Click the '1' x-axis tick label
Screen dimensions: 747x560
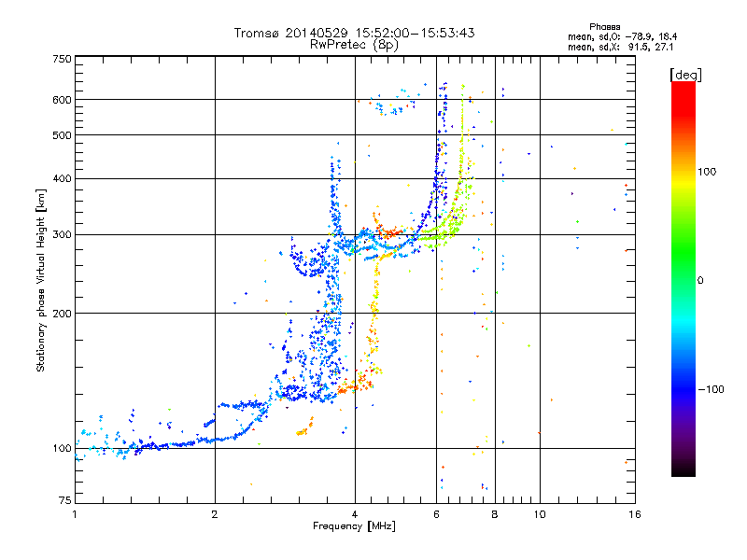(75, 514)
